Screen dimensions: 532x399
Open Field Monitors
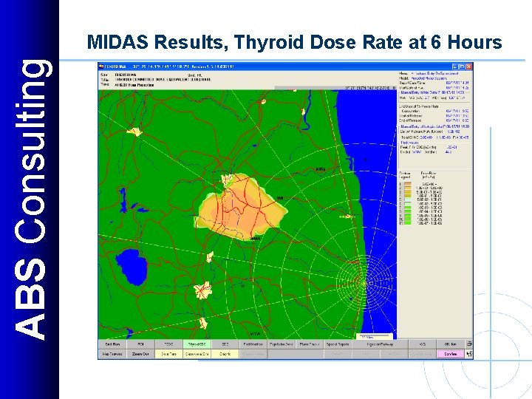pos(253,344)
